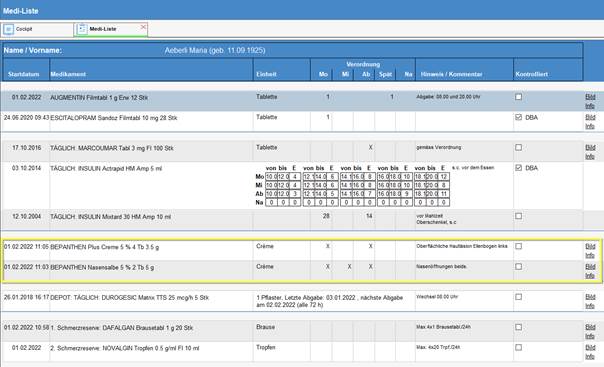Click the Startdatum column header
This screenshot has width=604, height=367.
point(23,74)
